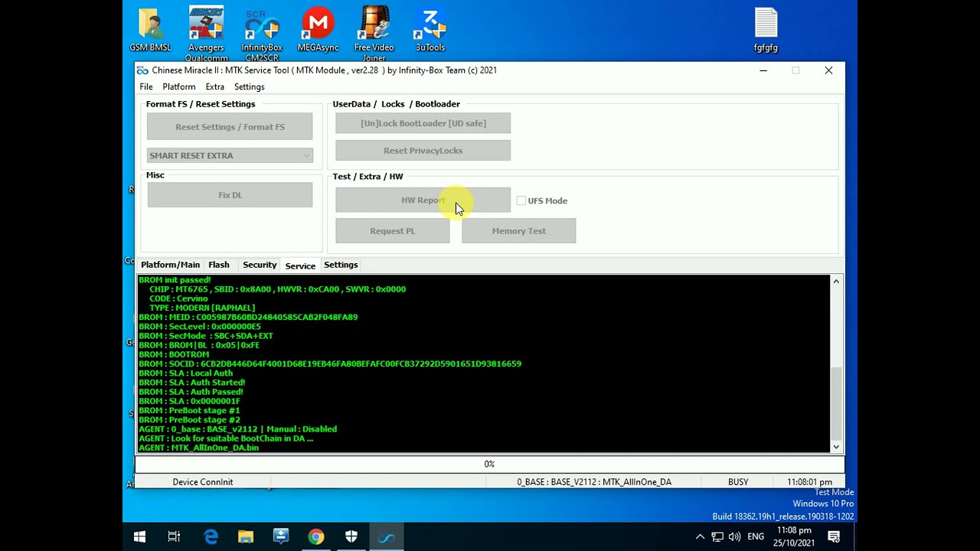Click Reset Settings / Format FS button
The width and height of the screenshot is (980, 551).
tap(230, 127)
